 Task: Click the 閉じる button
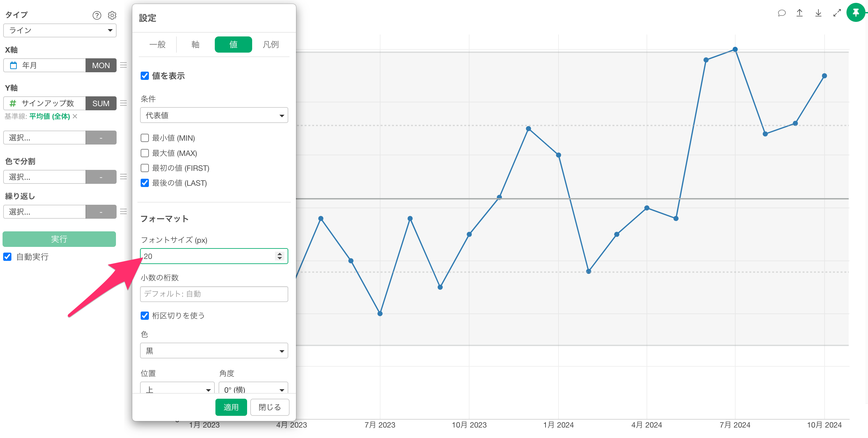(270, 407)
